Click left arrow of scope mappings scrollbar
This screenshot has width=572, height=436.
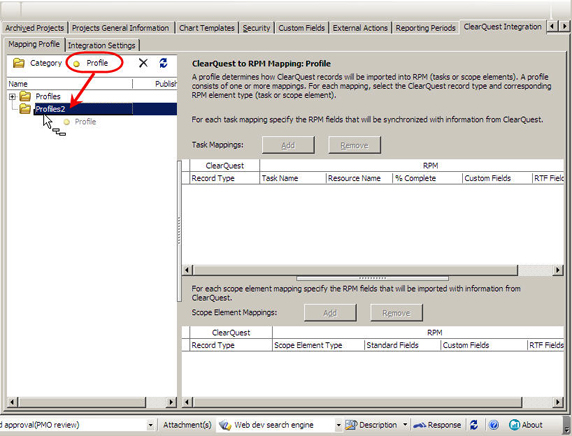click(187, 402)
